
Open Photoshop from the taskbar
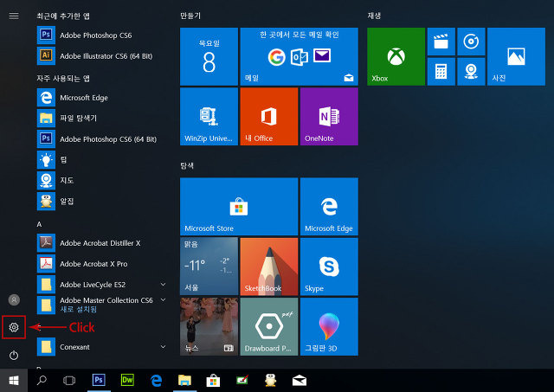pos(99,381)
